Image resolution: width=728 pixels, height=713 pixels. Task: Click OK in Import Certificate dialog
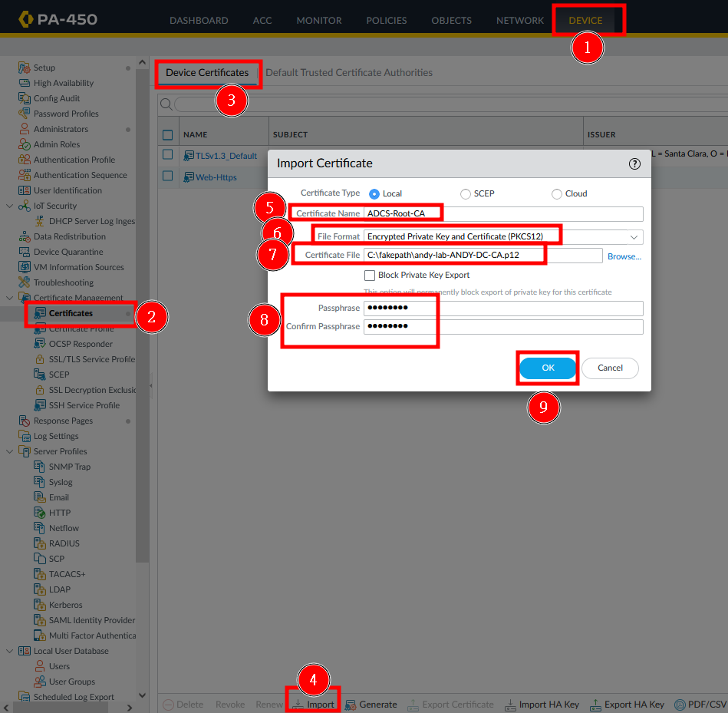tap(548, 368)
